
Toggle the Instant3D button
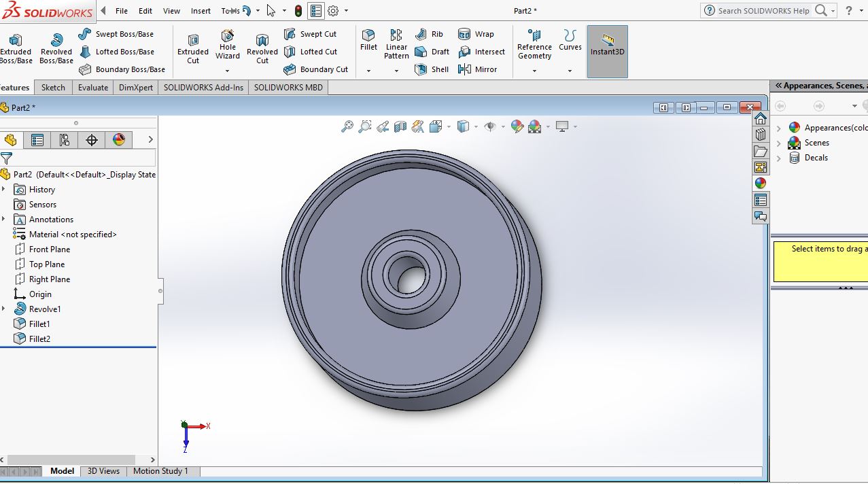[x=607, y=52]
